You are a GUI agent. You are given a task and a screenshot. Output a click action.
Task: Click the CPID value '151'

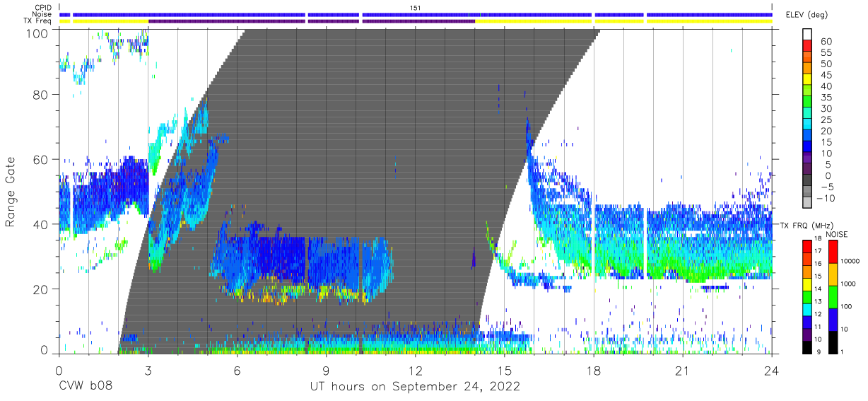[x=415, y=7]
